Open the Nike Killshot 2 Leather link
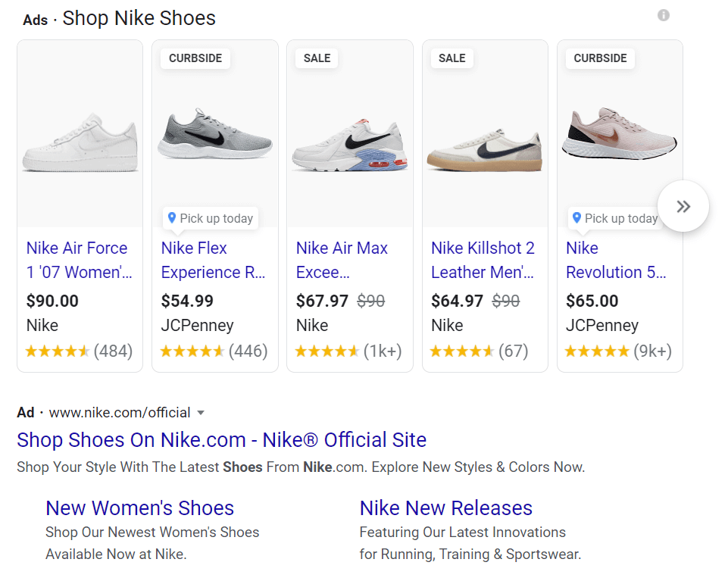The image size is (728, 581). [x=483, y=260]
